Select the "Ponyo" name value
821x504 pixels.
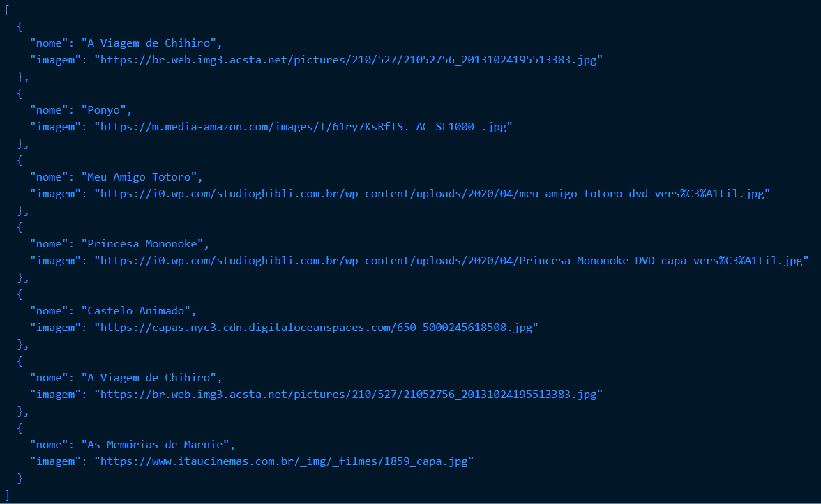click(x=106, y=110)
